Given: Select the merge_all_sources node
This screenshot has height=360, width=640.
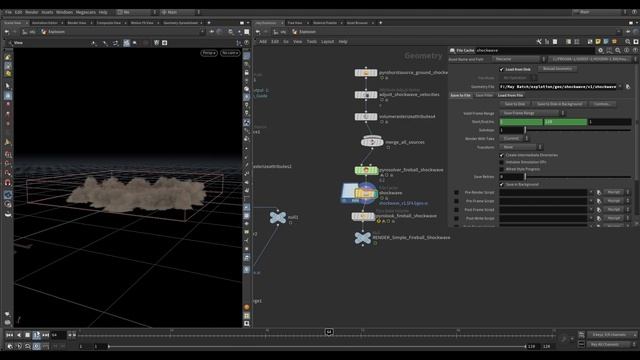Looking at the screenshot, I should click(372, 142).
